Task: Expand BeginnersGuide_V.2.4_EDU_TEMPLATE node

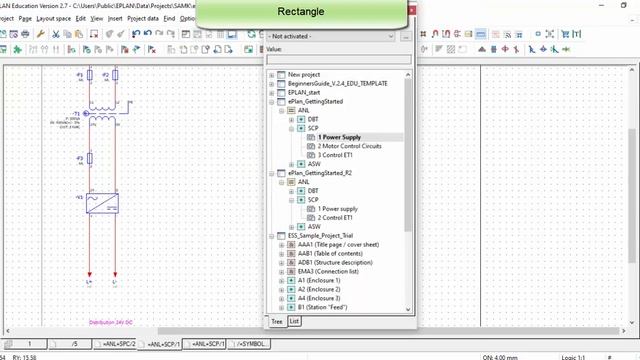Action: click(x=271, y=84)
